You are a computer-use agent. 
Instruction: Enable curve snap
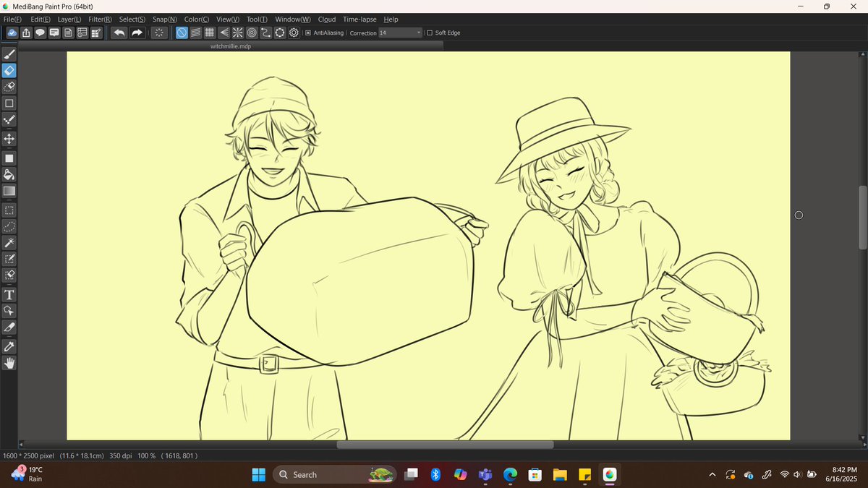(x=265, y=33)
